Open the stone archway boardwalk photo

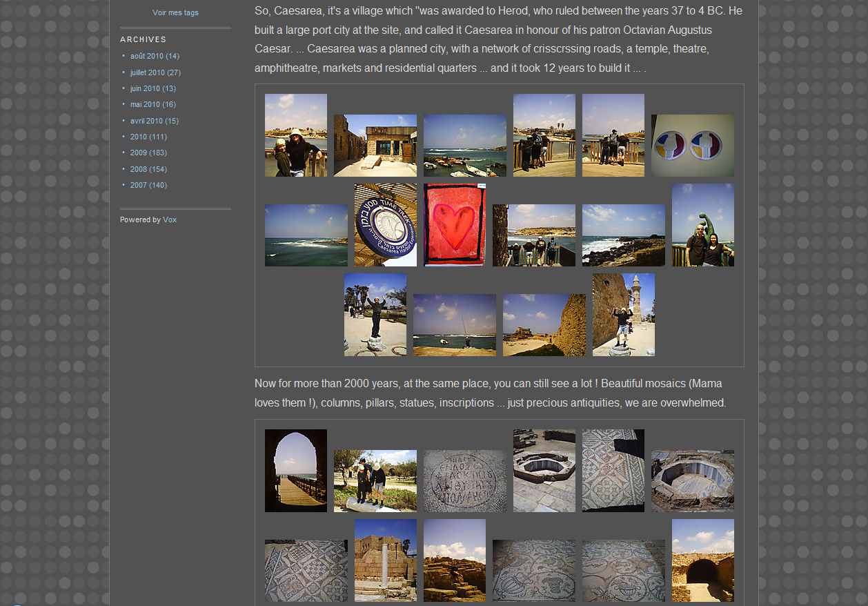(295, 471)
